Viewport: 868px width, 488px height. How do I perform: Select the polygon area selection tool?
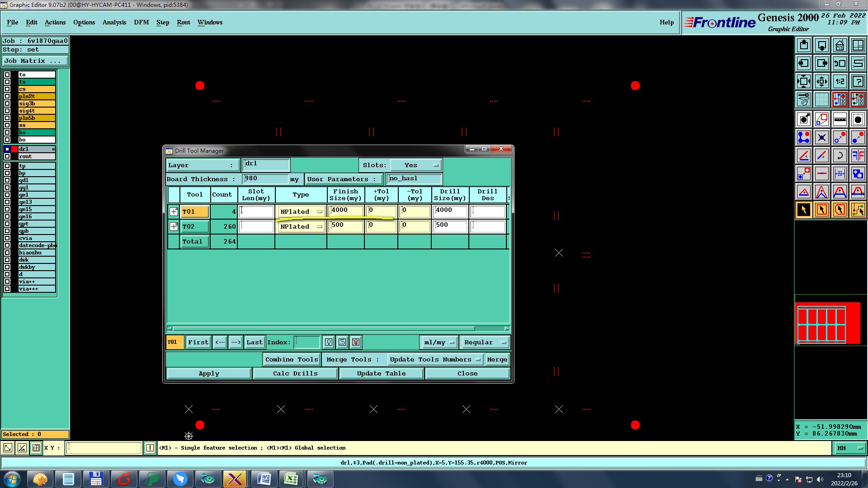click(x=840, y=210)
